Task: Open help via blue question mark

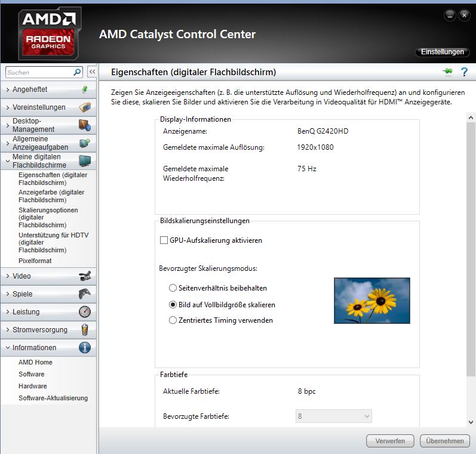Action: [x=464, y=72]
